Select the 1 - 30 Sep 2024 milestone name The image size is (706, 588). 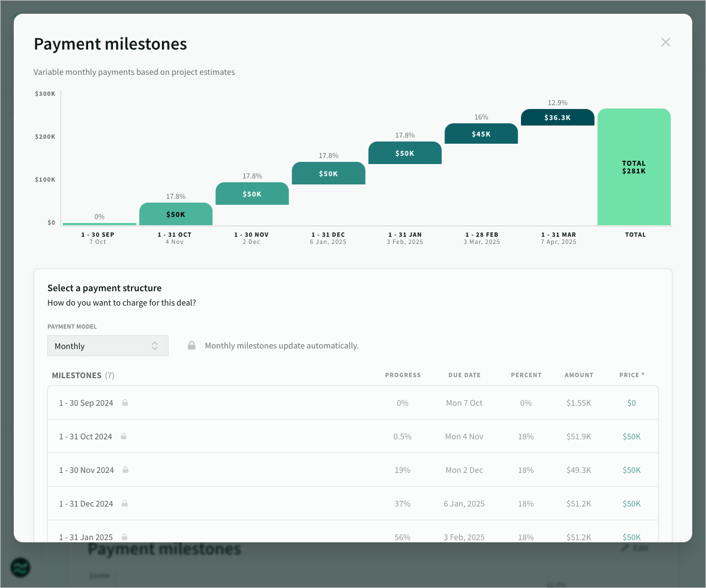(86, 403)
